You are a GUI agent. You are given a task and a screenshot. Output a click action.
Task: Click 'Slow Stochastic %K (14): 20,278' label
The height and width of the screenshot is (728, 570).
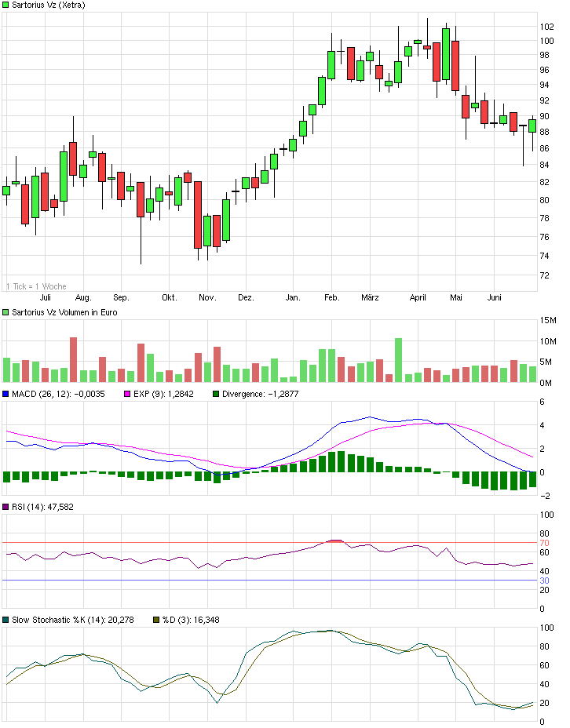[73, 620]
